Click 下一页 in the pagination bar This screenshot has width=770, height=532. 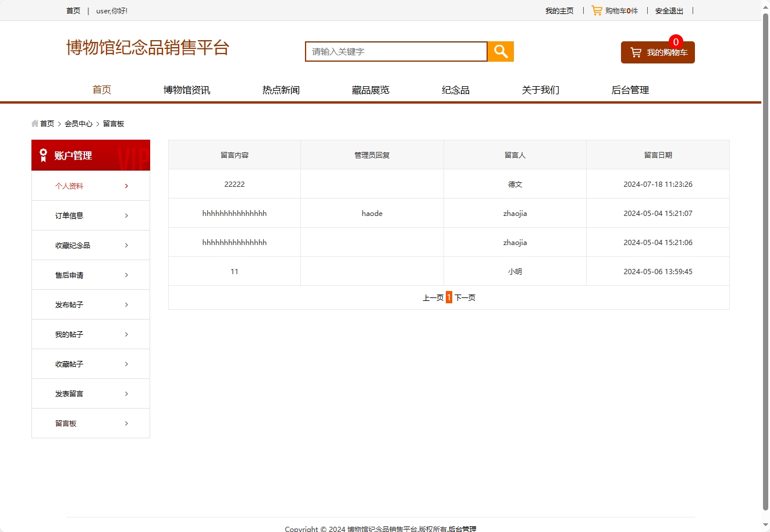coord(466,297)
